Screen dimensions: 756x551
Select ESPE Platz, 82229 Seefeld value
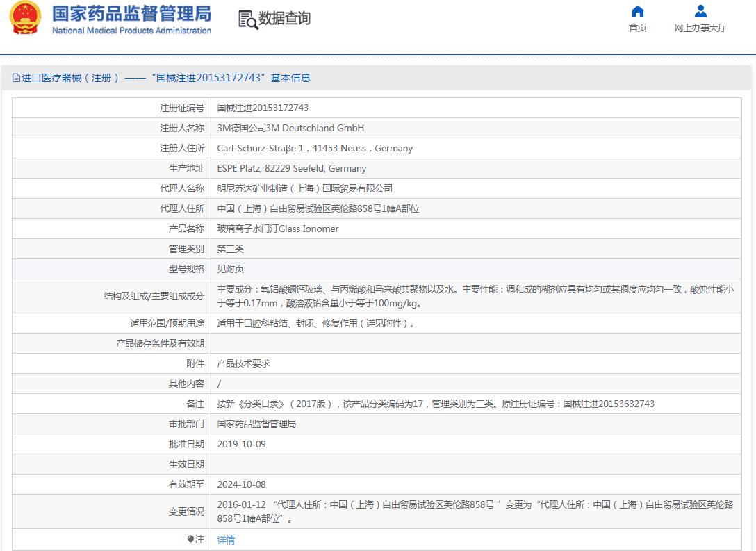[292, 169]
